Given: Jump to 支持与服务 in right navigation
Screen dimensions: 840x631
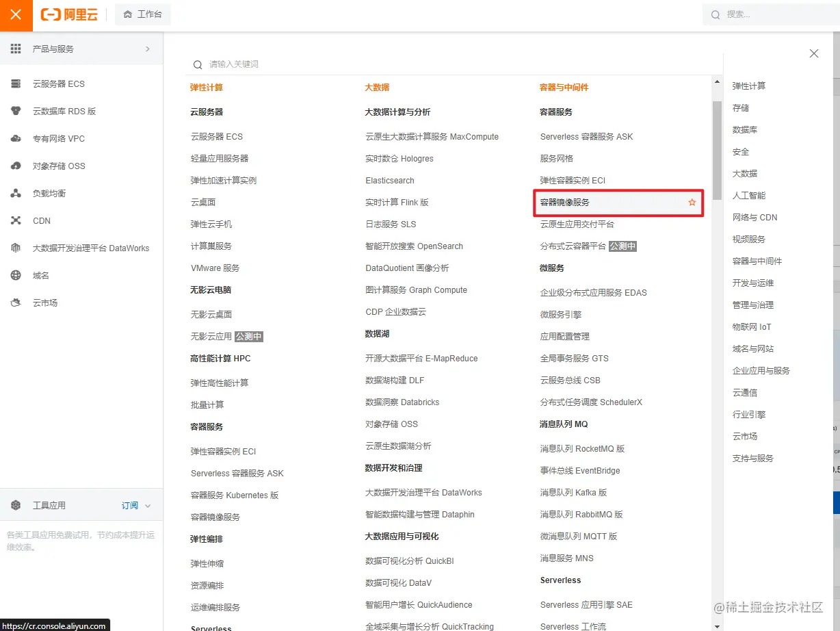Looking at the screenshot, I should click(x=753, y=459).
